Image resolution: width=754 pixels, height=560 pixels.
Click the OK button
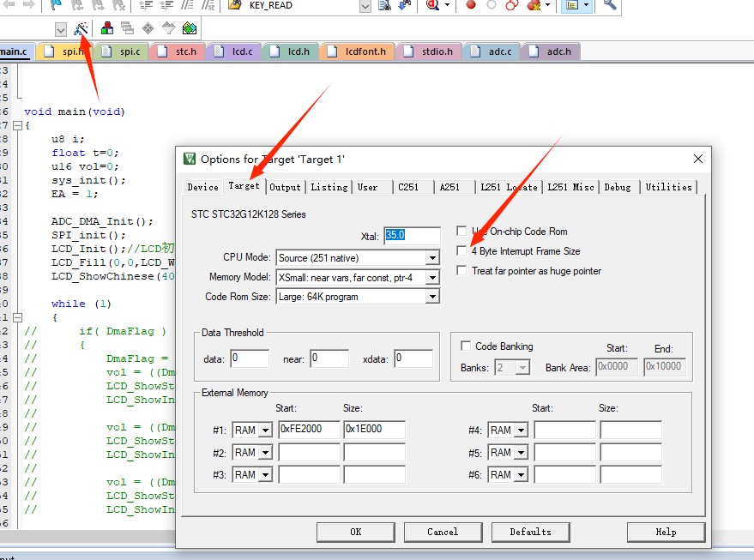[356, 532]
